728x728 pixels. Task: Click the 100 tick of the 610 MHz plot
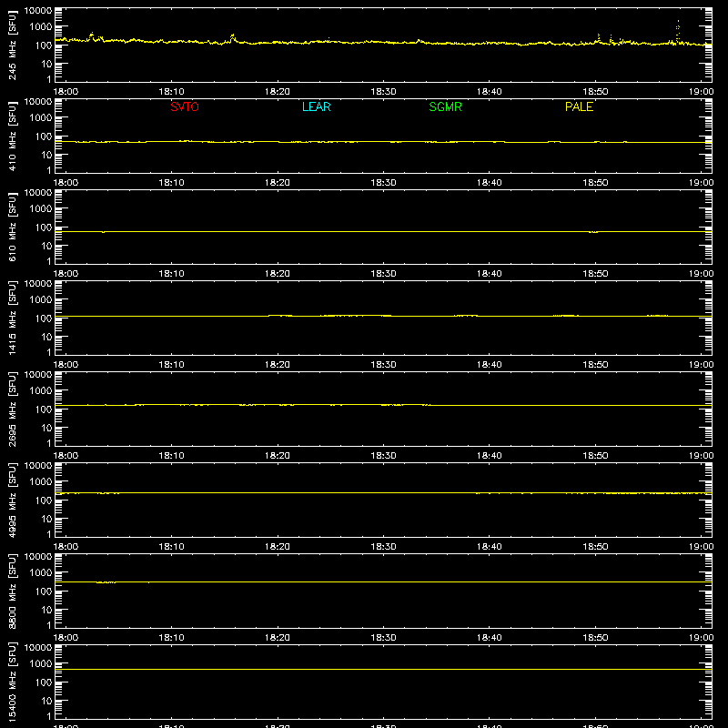click(45, 227)
